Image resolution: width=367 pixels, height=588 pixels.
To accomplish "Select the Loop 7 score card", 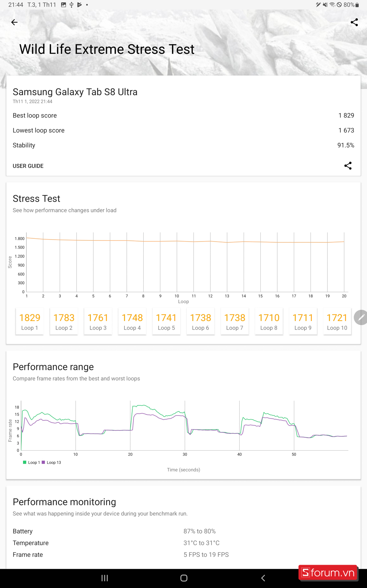I will point(235,322).
